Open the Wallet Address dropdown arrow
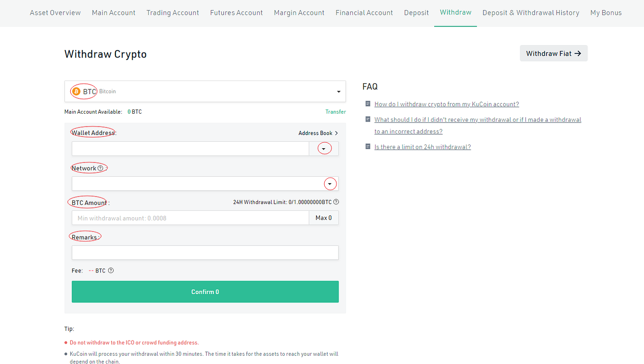This screenshot has width=644, height=364. pos(323,148)
